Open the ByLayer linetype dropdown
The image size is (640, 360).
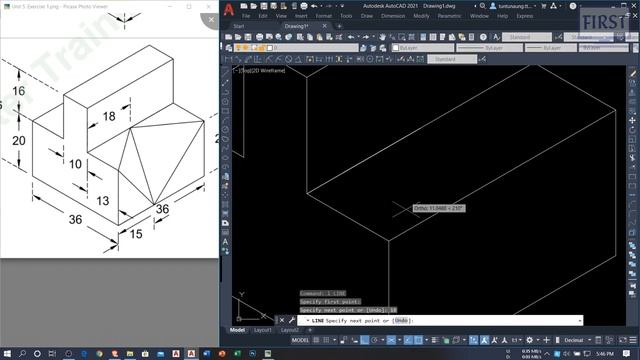[489, 48]
